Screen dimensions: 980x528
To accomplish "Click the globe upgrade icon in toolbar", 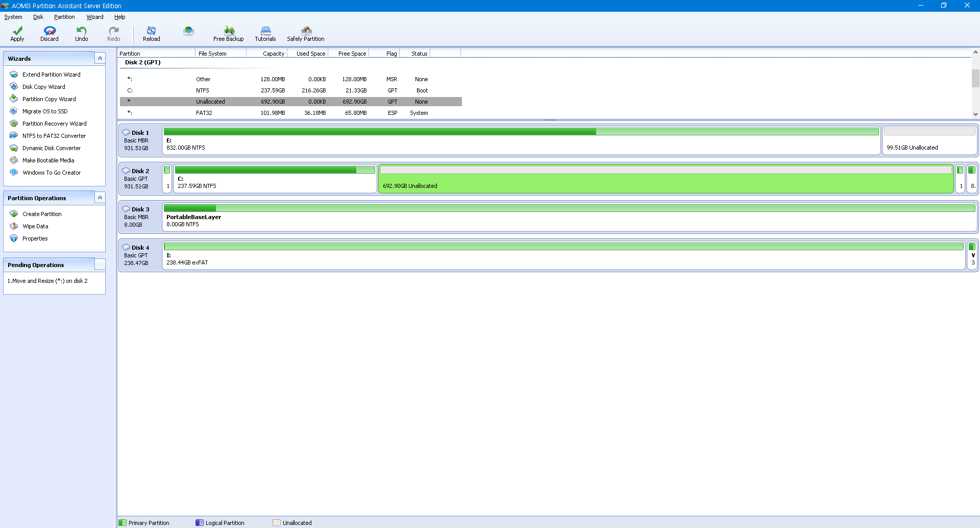I will [x=189, y=31].
